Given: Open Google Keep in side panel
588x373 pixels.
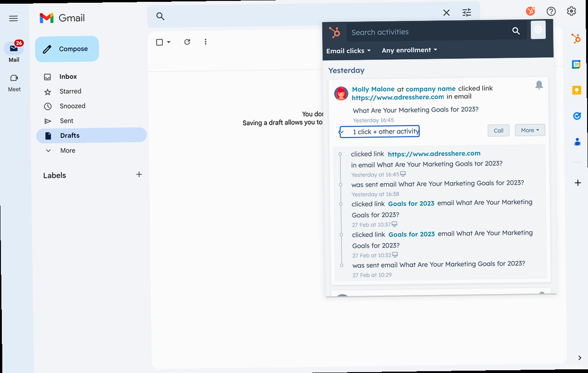Looking at the screenshot, I should [x=577, y=90].
